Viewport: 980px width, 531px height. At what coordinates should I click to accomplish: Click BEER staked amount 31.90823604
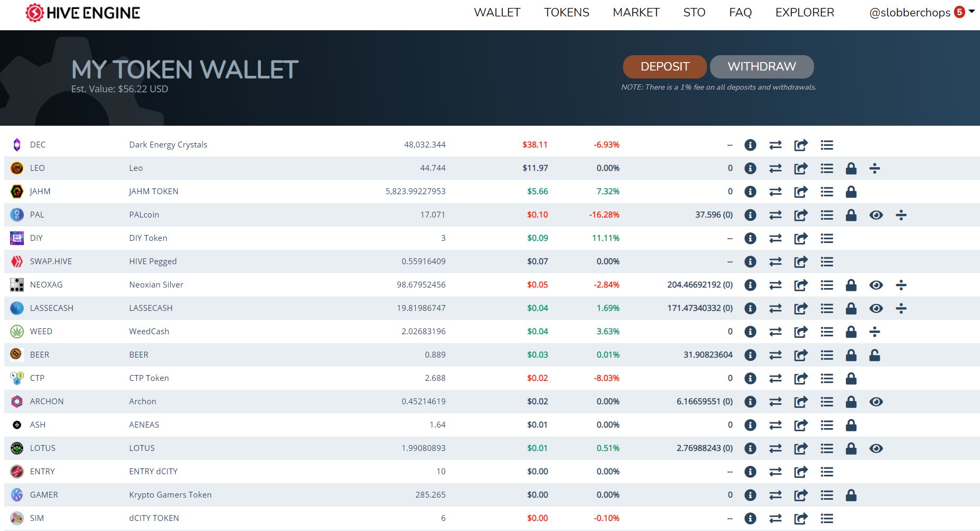tap(708, 355)
